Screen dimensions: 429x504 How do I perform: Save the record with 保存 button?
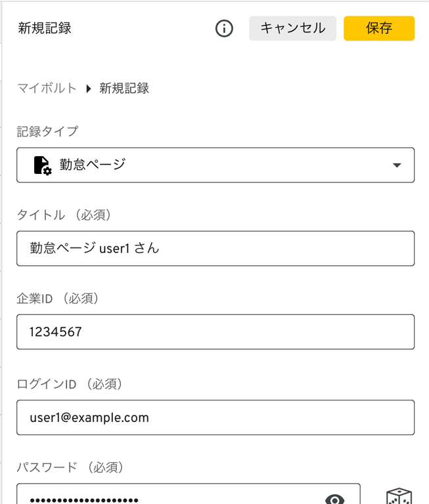click(x=379, y=28)
